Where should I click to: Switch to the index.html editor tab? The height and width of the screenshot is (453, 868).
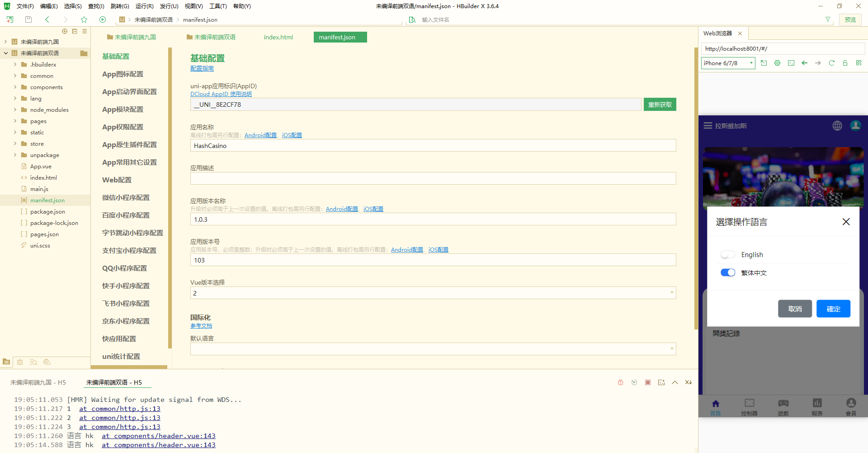pos(278,37)
